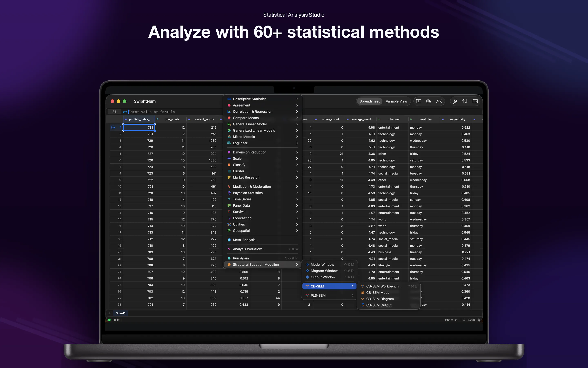The image size is (588, 368).
Task: Click the A1 cell reference box
Action: 115,112
